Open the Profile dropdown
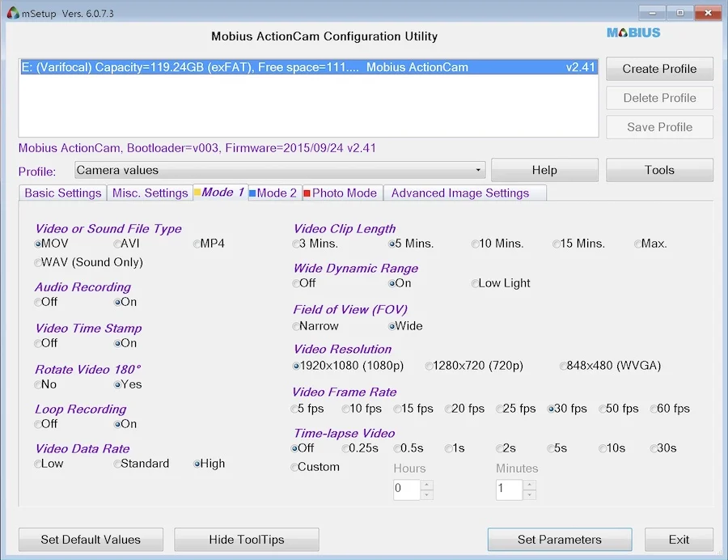Screen dimensions: 728x560 pyautogui.click(x=280, y=170)
